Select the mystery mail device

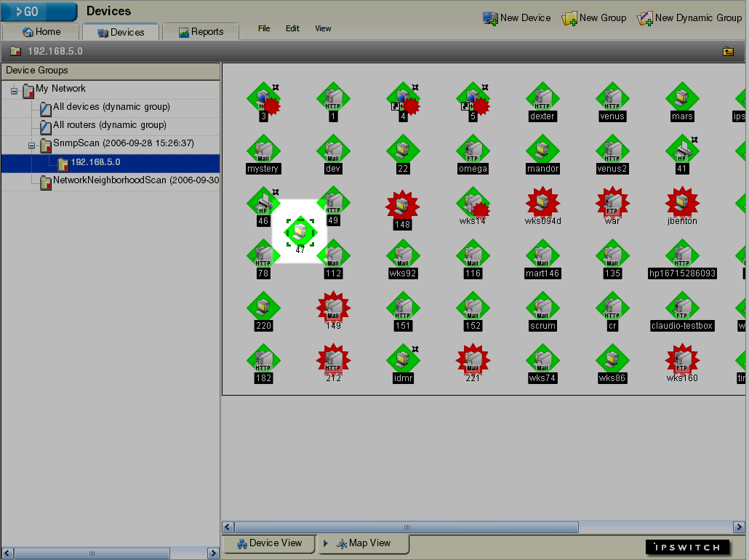tap(263, 154)
